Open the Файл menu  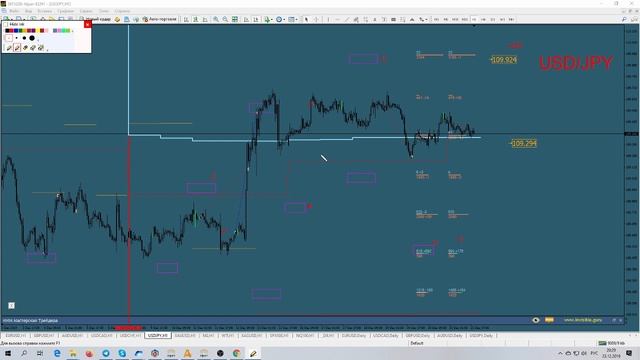tap(14, 11)
